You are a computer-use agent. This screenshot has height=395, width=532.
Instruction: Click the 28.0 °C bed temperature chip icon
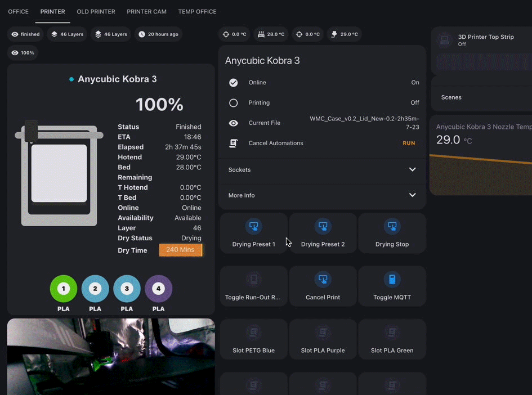click(261, 34)
